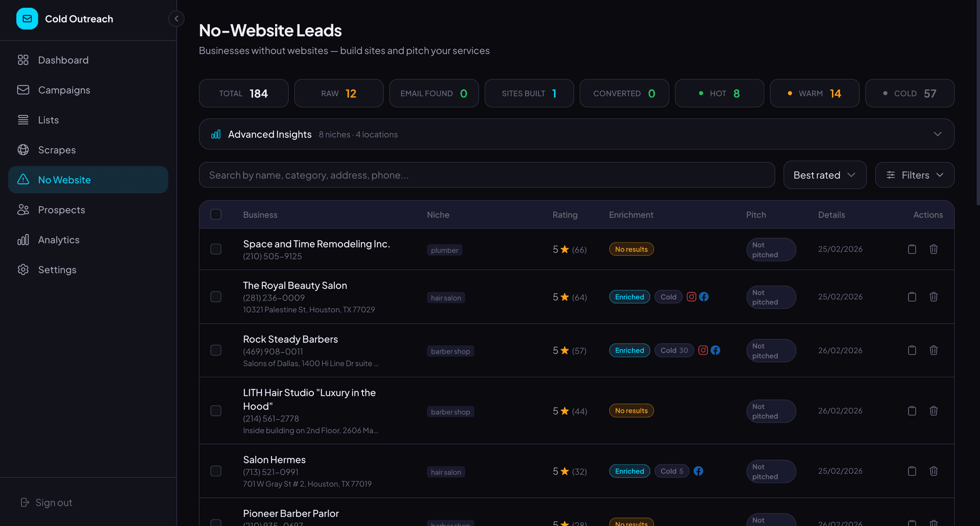This screenshot has height=526, width=980.
Task: Collapse the sidebar with the chevron button
Action: [176, 19]
